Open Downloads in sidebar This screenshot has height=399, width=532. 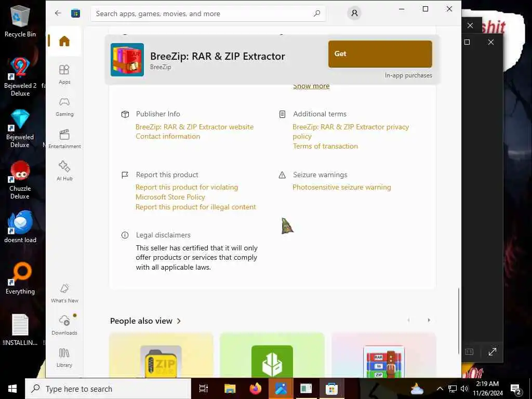(x=64, y=325)
